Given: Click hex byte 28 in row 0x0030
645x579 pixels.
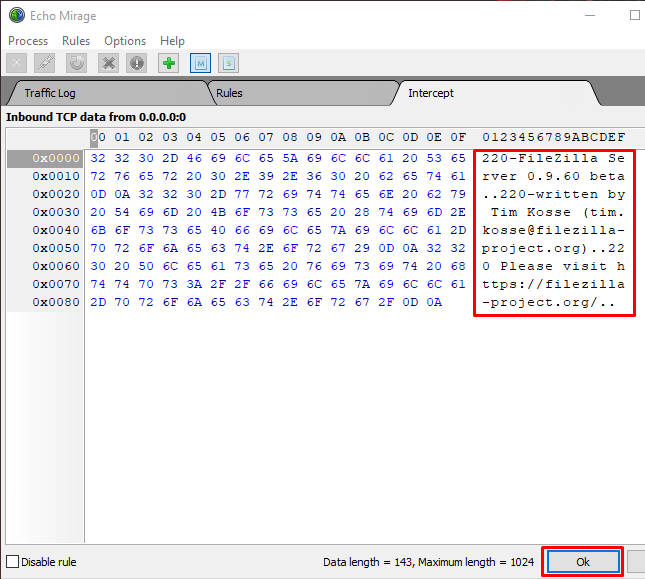Looking at the screenshot, I should pos(362,212).
